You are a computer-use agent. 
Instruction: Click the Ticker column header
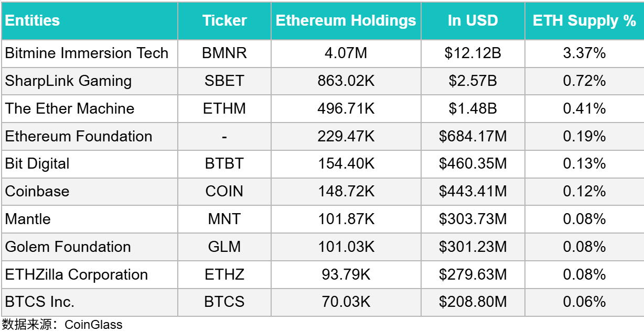tap(224, 21)
